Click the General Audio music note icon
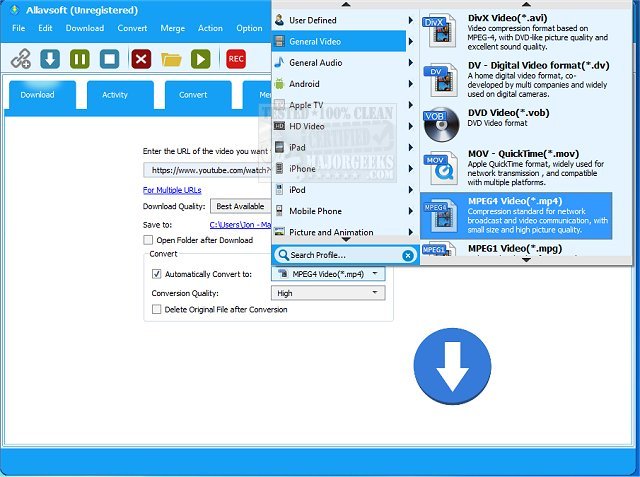Screen dimensions: 640x477 [x=279, y=62]
